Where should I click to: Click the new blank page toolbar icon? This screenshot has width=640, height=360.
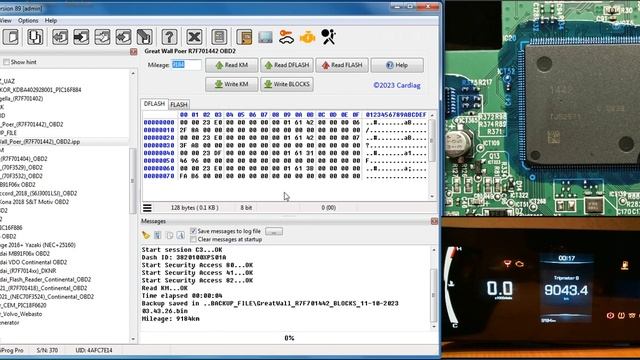11,37
